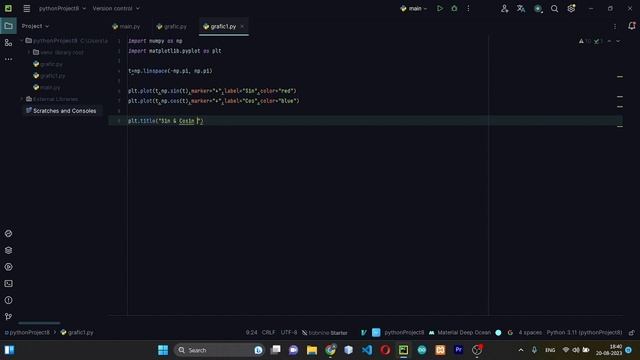Click the project panel horizontal scrollbar
The image size is (640, 360).
click(39, 323)
